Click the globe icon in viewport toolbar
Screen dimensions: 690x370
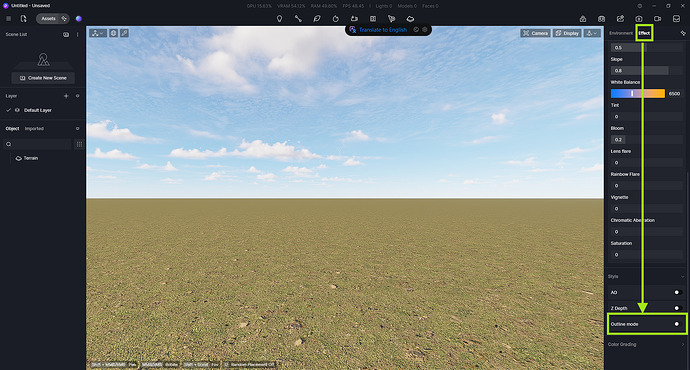(x=114, y=33)
